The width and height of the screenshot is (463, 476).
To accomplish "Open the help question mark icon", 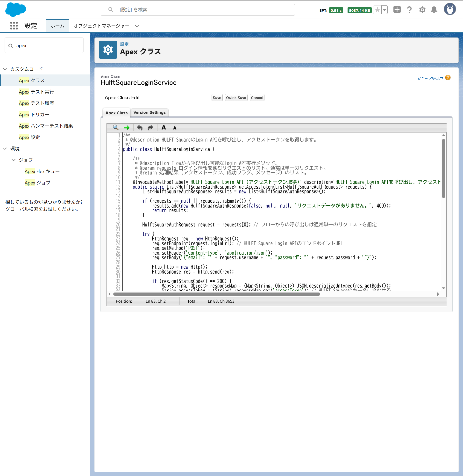I will [409, 10].
